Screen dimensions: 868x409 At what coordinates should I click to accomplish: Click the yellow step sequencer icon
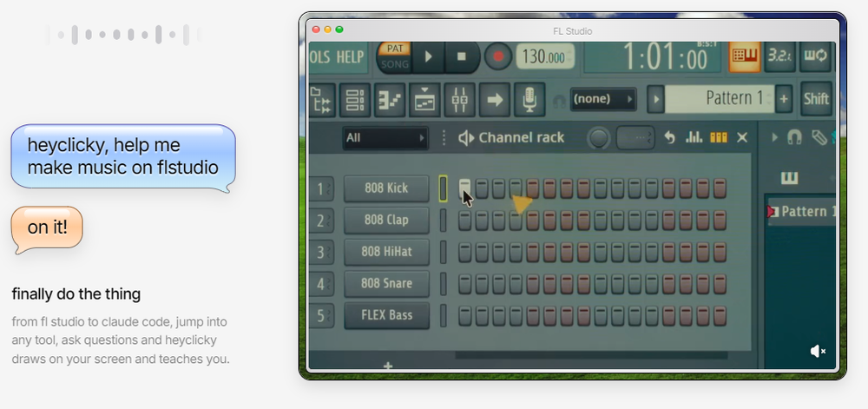point(719,137)
